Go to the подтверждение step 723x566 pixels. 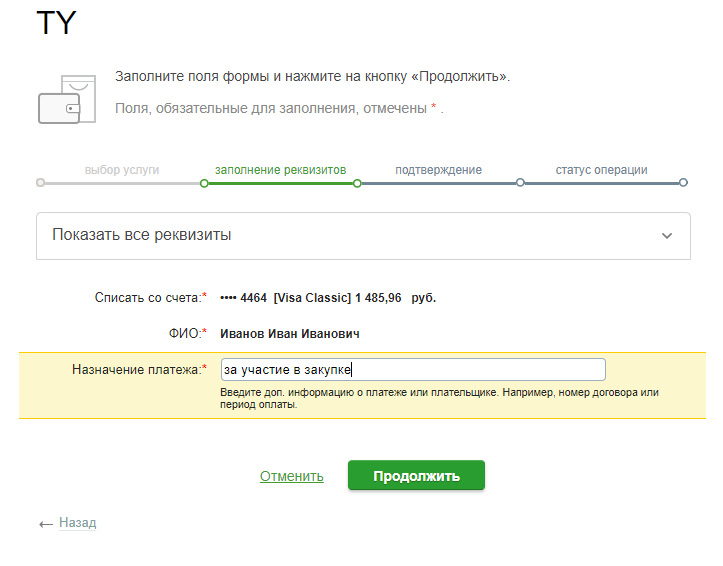(x=438, y=170)
